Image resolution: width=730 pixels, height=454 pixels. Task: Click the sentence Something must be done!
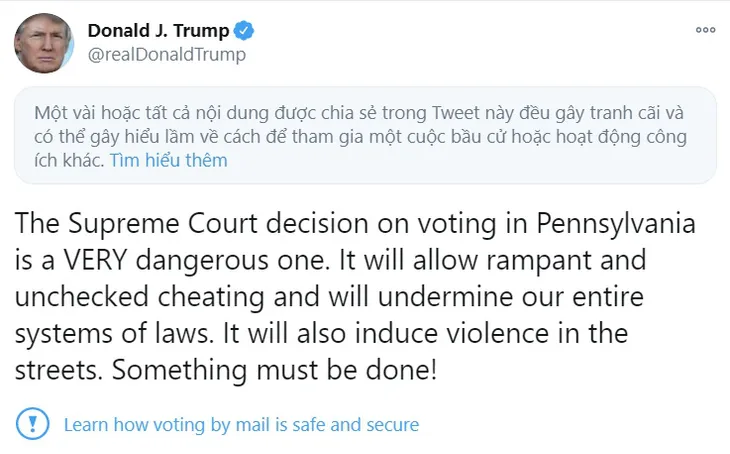pyautogui.click(x=274, y=370)
